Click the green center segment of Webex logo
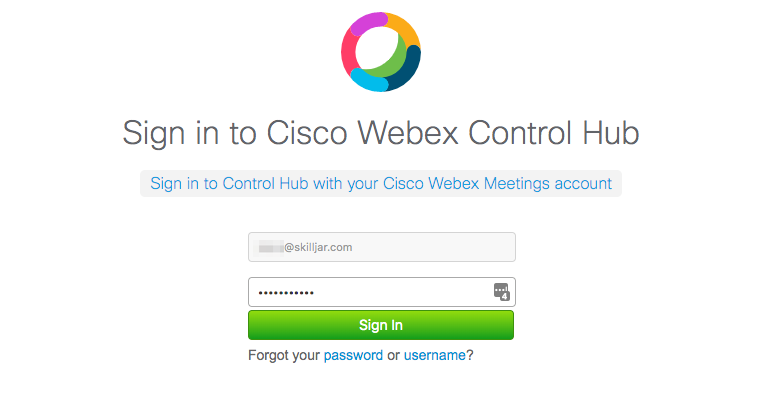 pos(389,63)
